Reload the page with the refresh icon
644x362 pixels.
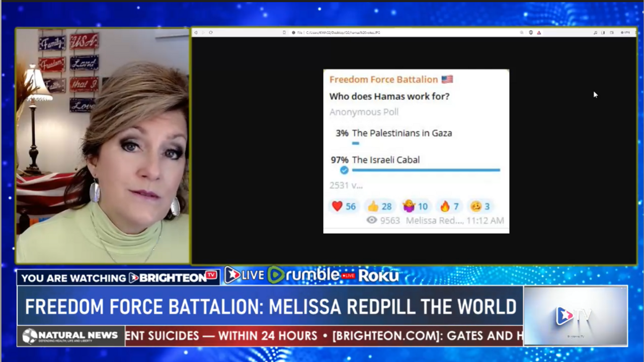(211, 33)
